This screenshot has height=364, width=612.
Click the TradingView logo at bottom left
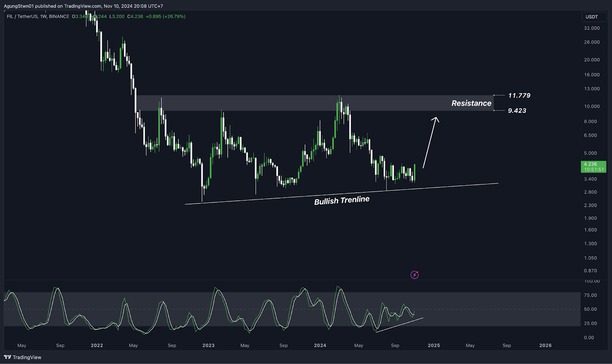point(23,357)
